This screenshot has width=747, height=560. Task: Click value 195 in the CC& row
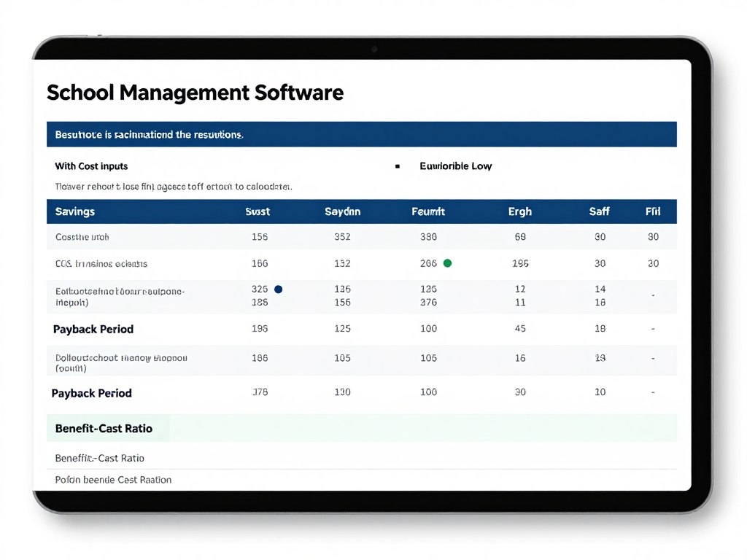point(520,263)
